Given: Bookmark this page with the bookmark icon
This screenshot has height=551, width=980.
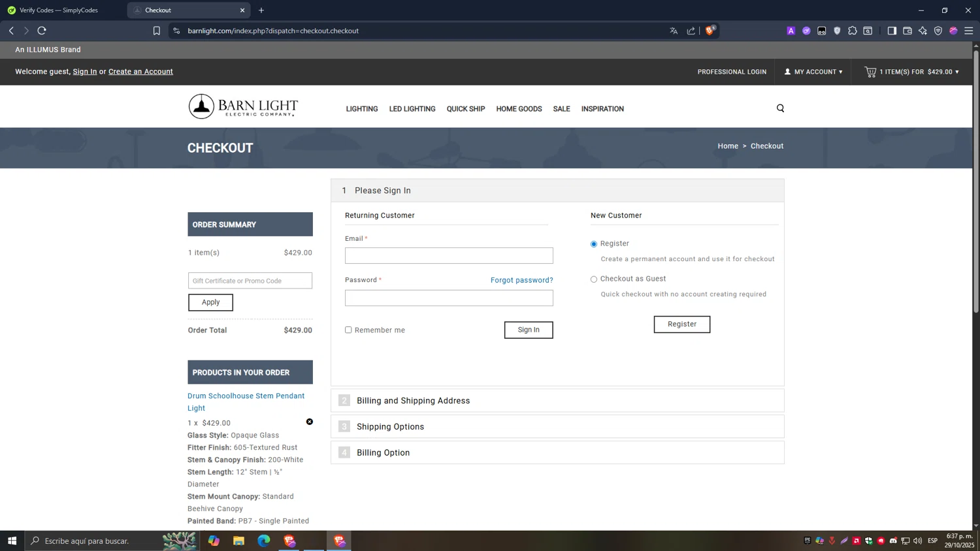Looking at the screenshot, I should point(157,31).
